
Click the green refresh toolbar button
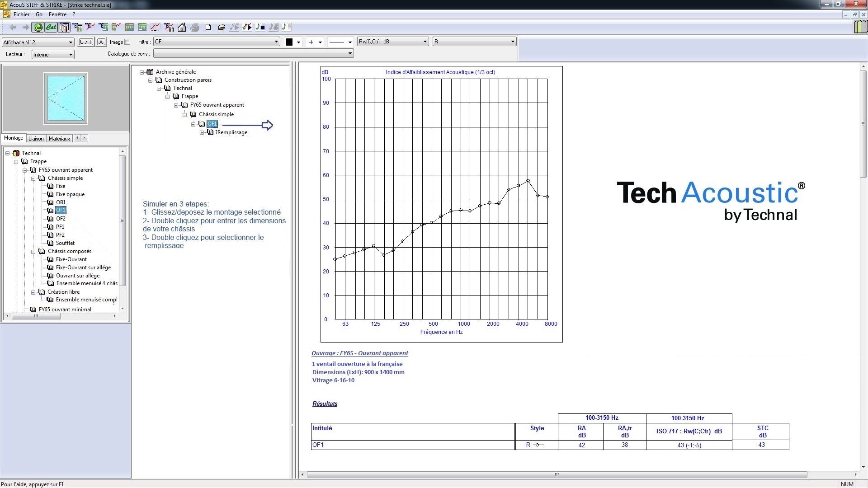click(x=38, y=28)
